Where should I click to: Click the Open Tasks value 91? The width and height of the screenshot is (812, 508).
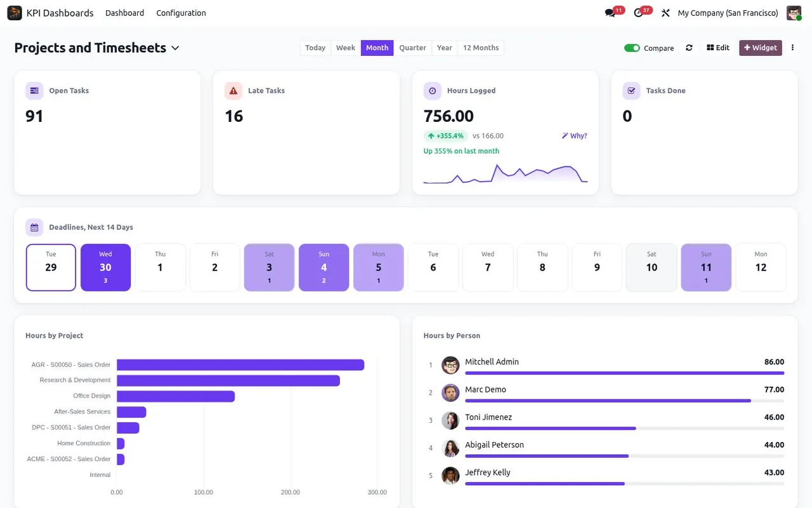(34, 116)
